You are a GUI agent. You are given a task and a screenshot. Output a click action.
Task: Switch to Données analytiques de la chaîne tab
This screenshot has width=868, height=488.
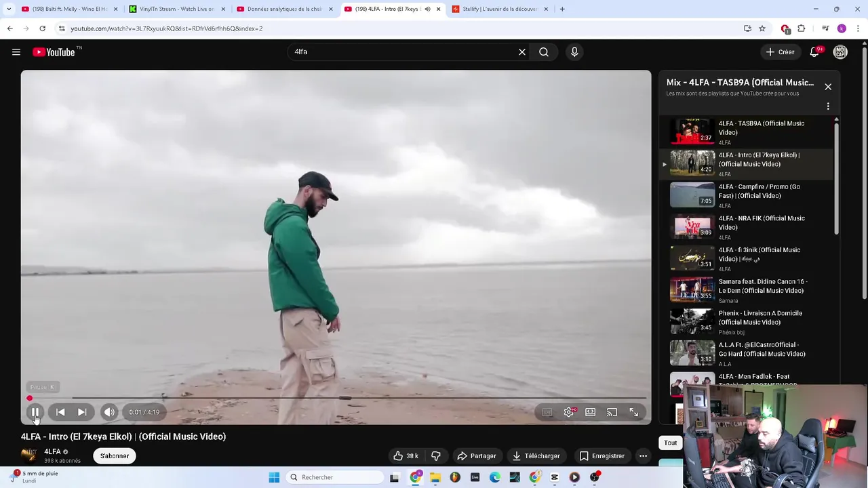283,9
